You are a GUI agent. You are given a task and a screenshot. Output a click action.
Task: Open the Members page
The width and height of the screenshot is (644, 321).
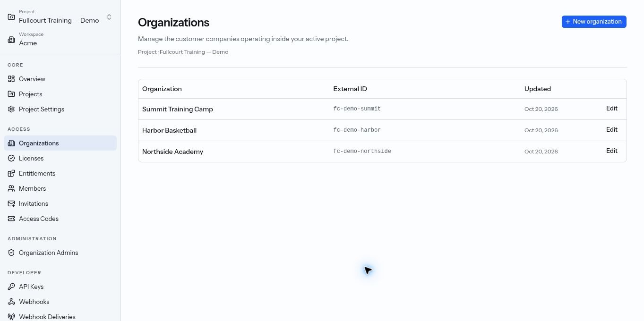click(60, 188)
